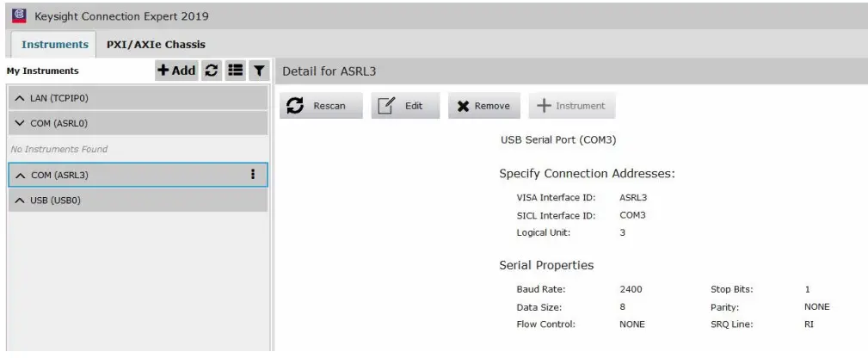Toggle the COM (ASRL3) chevron arrow
The image size is (868, 358).
click(x=20, y=175)
